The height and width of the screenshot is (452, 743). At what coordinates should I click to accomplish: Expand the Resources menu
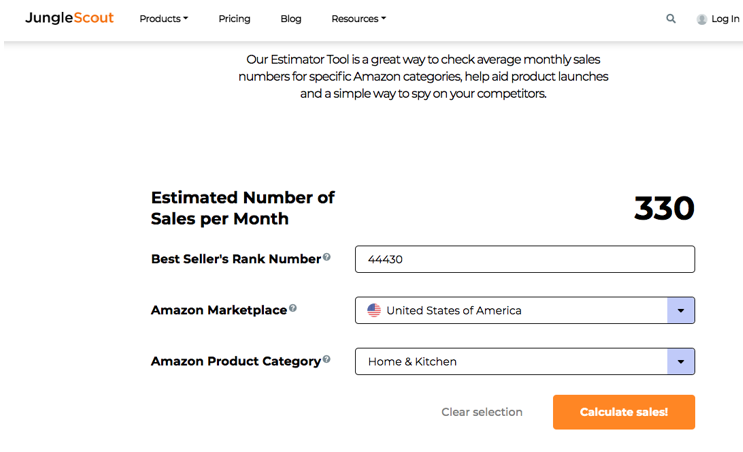click(358, 19)
